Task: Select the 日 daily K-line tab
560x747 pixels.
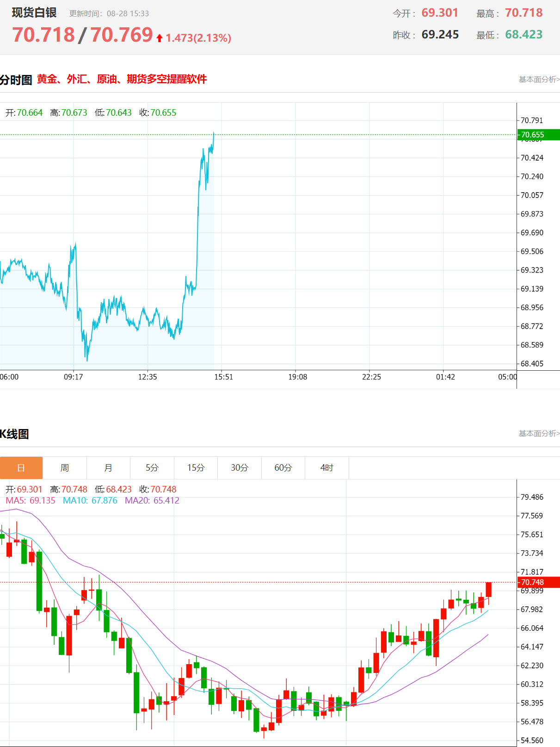Action: pos(21,468)
